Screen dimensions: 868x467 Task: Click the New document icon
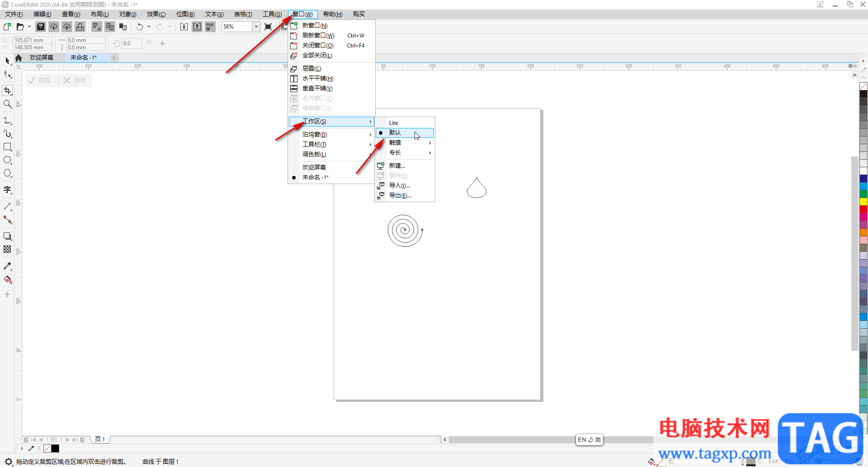click(x=7, y=27)
